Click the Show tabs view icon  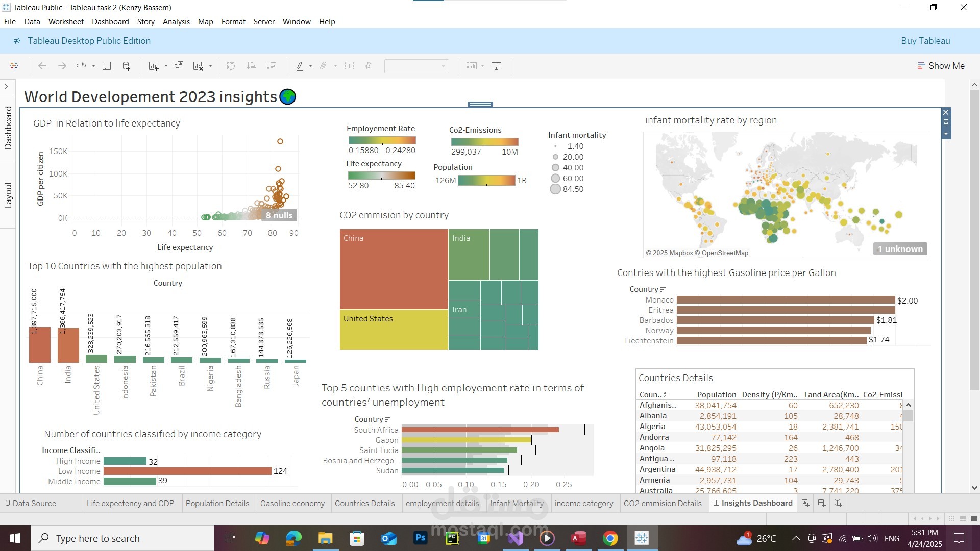[974, 518]
